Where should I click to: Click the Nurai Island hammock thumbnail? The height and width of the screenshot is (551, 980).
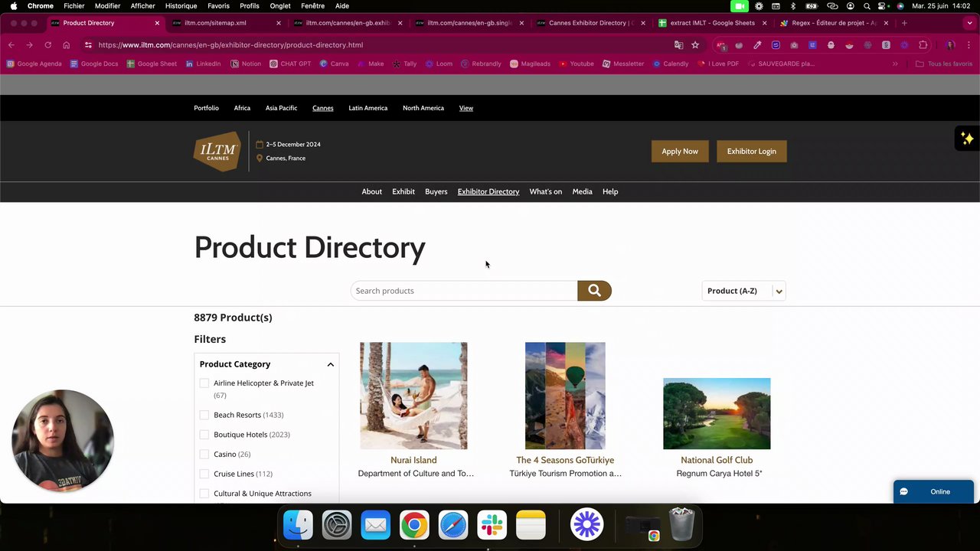(x=413, y=396)
